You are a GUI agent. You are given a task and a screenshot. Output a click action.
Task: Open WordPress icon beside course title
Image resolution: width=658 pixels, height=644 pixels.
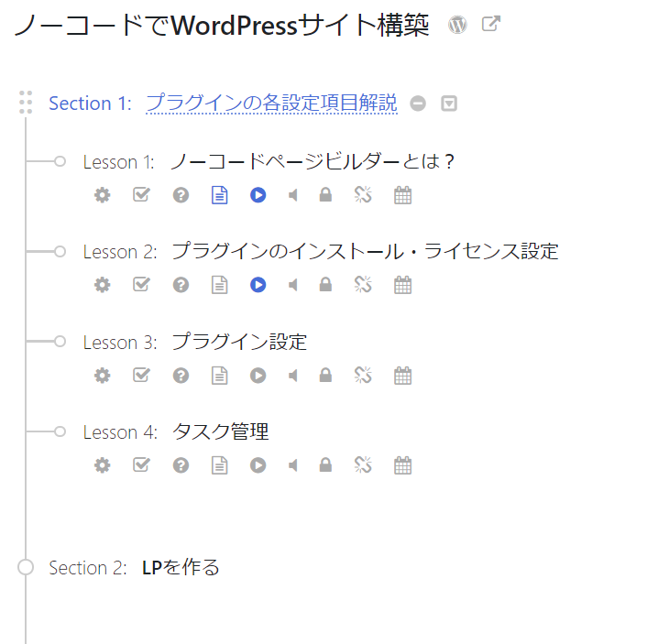tap(457, 26)
